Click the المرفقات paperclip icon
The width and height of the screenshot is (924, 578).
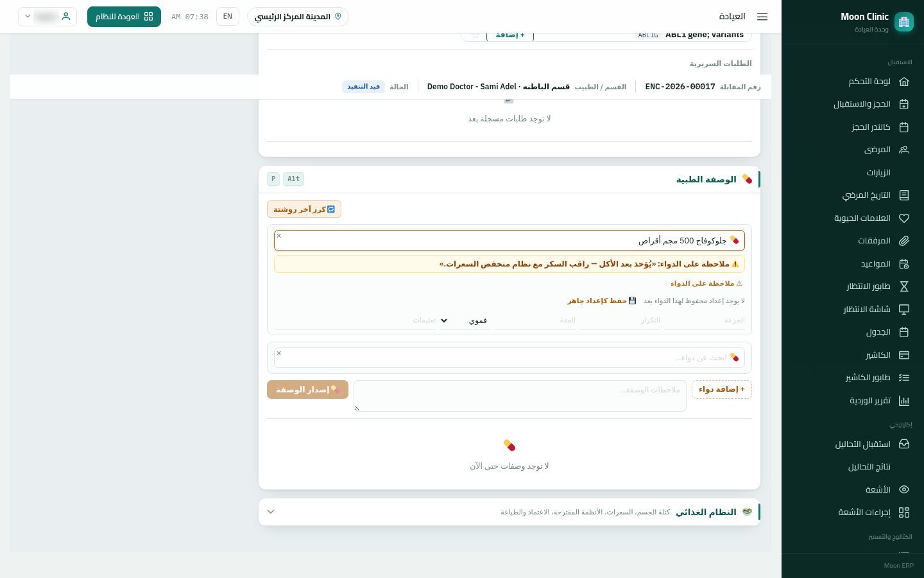click(904, 241)
